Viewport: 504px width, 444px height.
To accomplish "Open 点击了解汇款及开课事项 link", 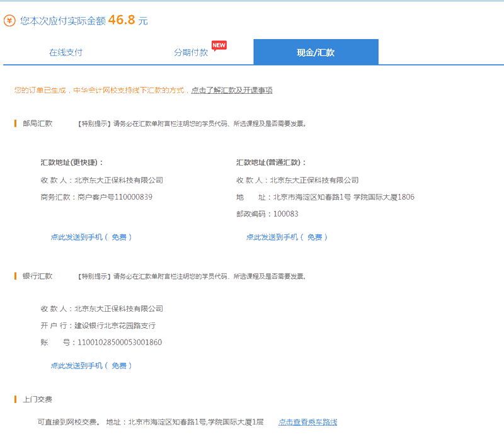I will pos(233,89).
